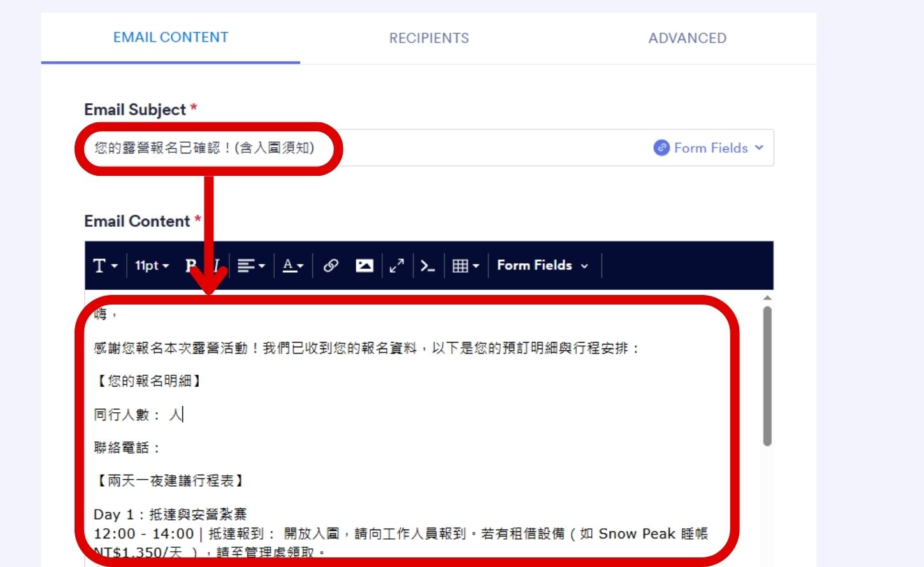Apply italic formatting to email text

point(215,266)
